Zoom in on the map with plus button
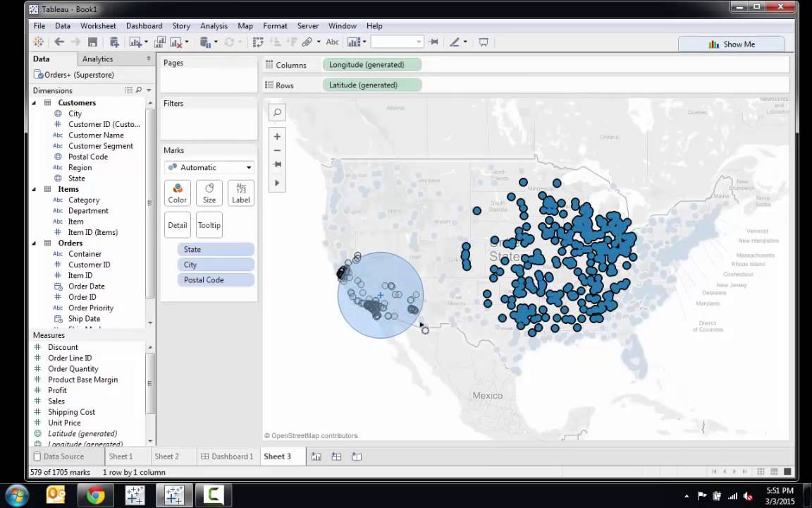The height and width of the screenshot is (508, 812). (277, 136)
